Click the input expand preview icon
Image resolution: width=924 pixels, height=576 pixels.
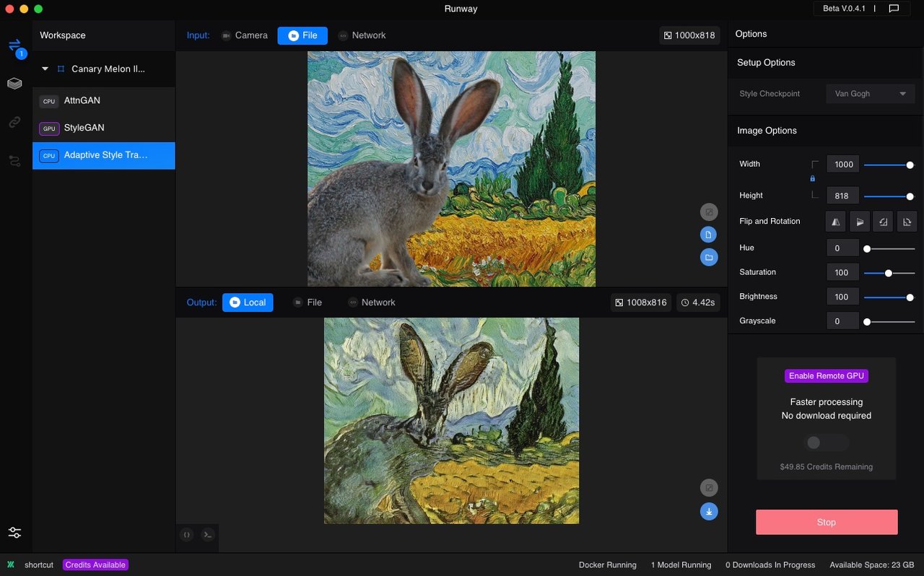(709, 212)
